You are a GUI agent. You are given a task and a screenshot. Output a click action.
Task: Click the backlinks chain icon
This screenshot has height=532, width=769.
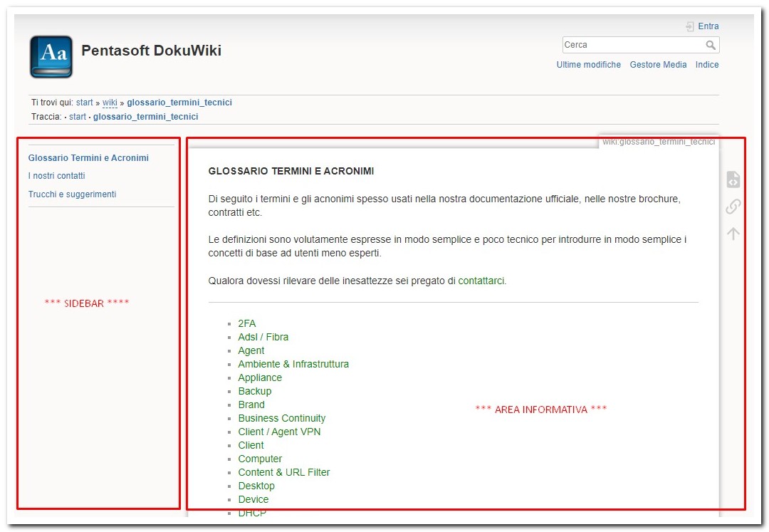(x=733, y=207)
